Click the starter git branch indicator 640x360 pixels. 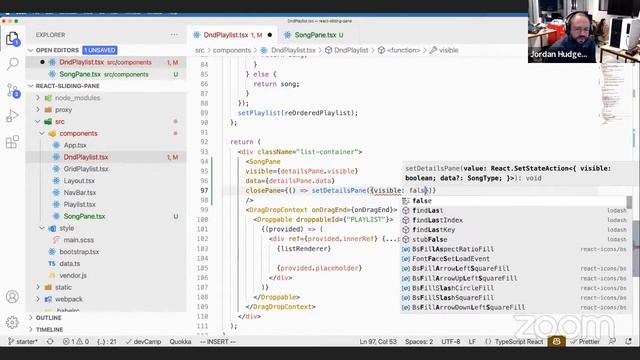[23, 342]
